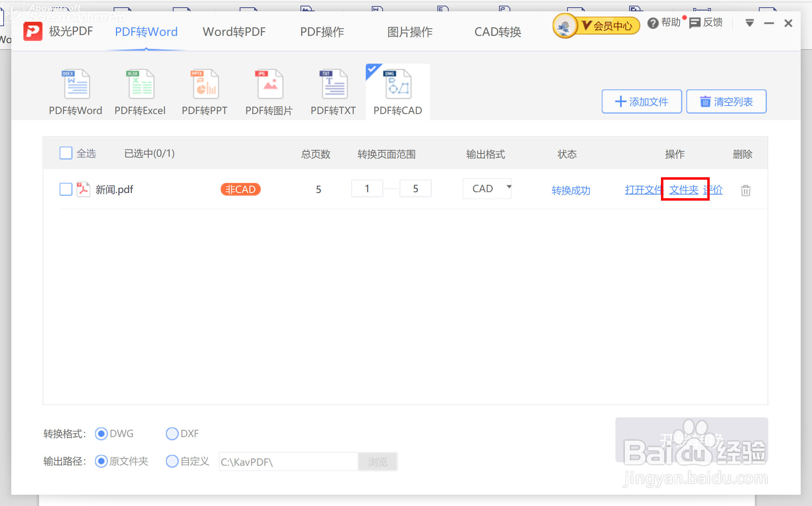Select the PDF转TXT conversion icon
This screenshot has height=506, width=812.
coord(333,84)
